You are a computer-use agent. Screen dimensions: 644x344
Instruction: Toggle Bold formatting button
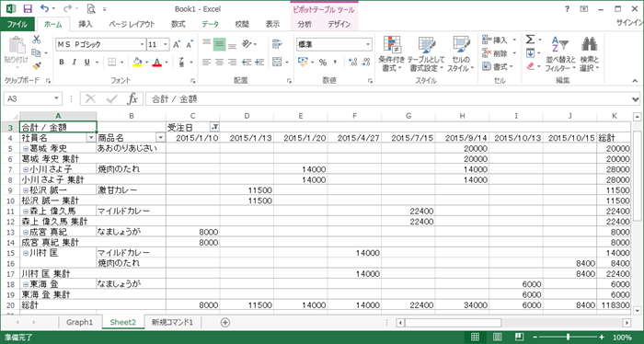(62, 63)
